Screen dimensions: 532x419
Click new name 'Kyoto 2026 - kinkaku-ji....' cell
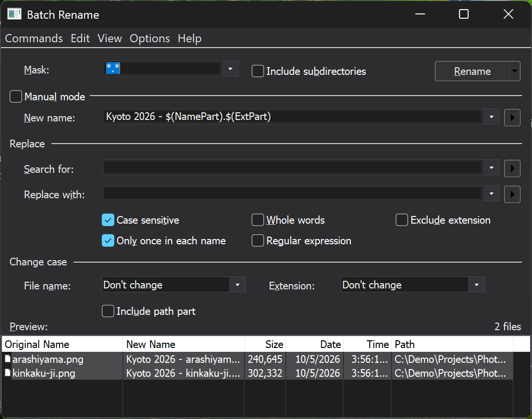[x=183, y=373]
